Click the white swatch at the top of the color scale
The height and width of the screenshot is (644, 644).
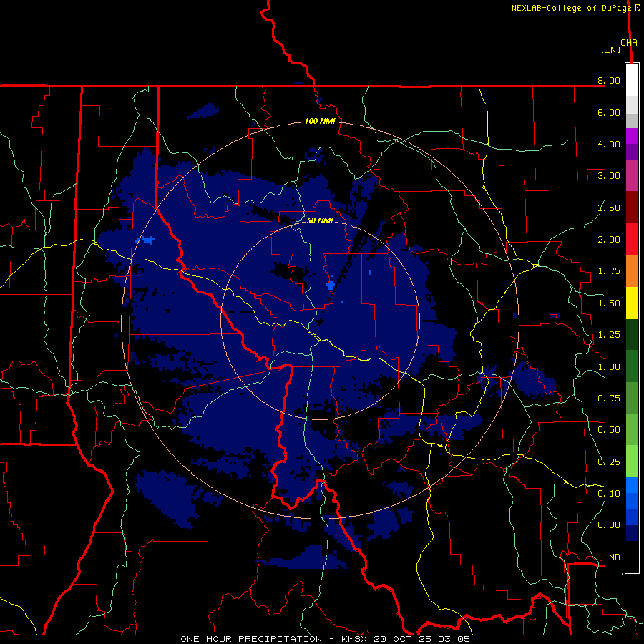click(x=632, y=80)
